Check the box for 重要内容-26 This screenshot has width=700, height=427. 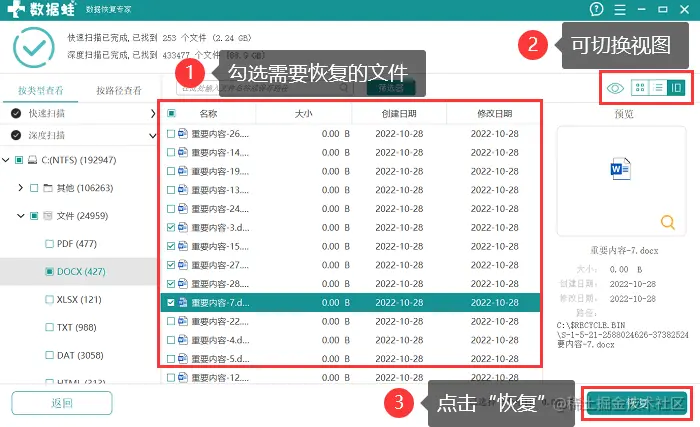(x=171, y=134)
